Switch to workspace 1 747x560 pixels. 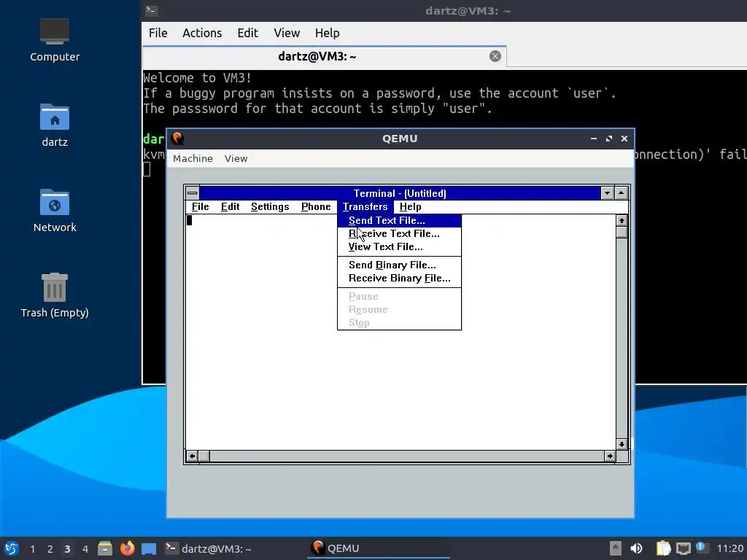32,549
